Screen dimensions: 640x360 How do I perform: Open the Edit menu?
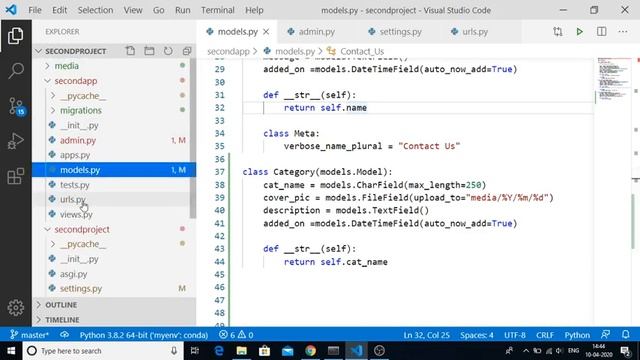[59, 10]
